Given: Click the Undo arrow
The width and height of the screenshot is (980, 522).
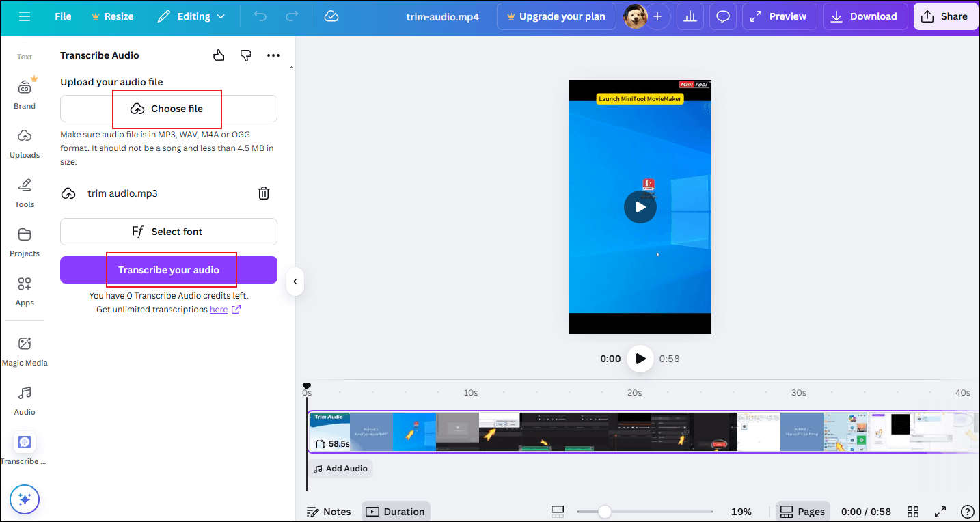Looking at the screenshot, I should click(x=260, y=16).
